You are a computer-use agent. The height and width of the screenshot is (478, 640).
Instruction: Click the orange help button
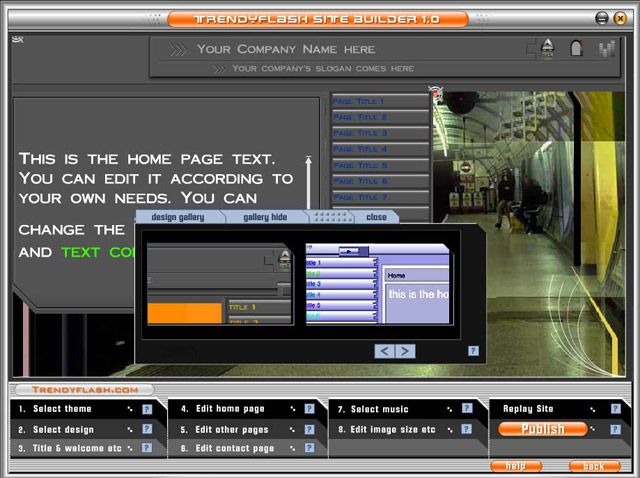click(x=516, y=466)
